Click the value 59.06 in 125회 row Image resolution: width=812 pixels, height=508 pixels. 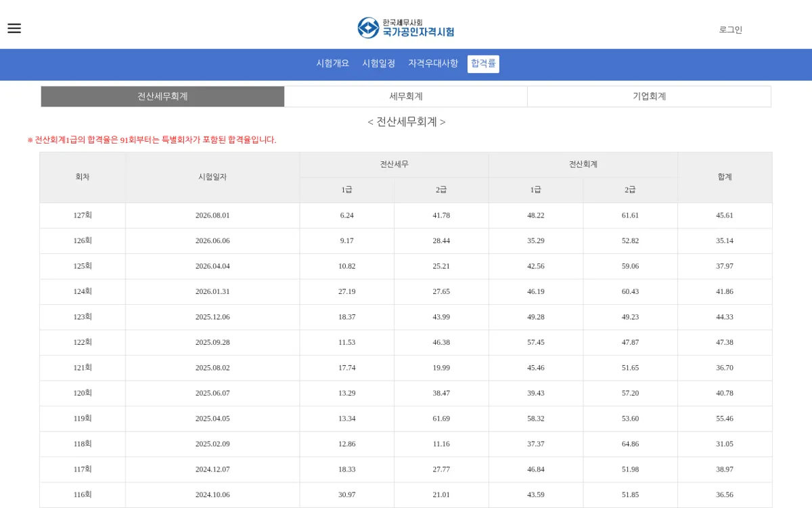pyautogui.click(x=631, y=266)
